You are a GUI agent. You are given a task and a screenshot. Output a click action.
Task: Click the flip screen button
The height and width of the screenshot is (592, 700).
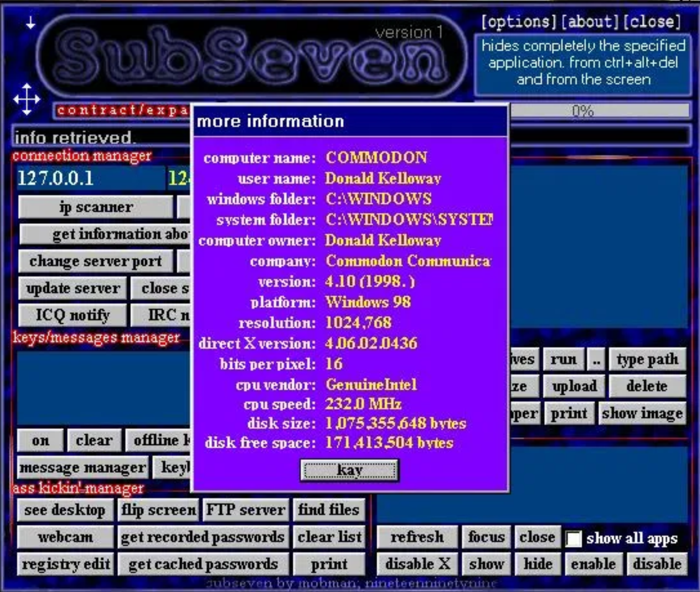[x=158, y=510]
